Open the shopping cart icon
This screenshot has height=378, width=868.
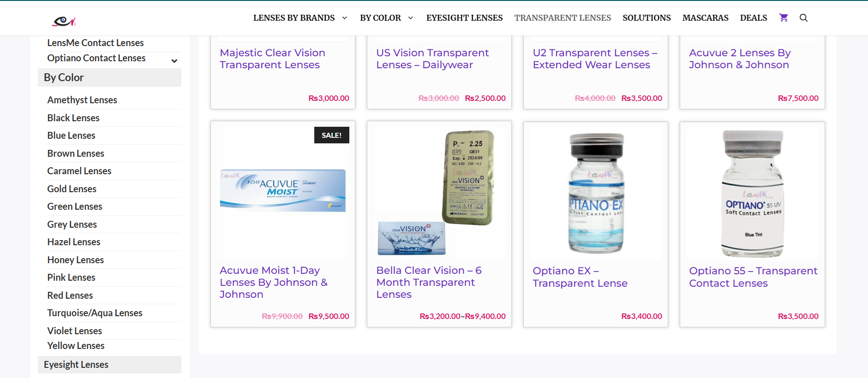[x=784, y=18]
